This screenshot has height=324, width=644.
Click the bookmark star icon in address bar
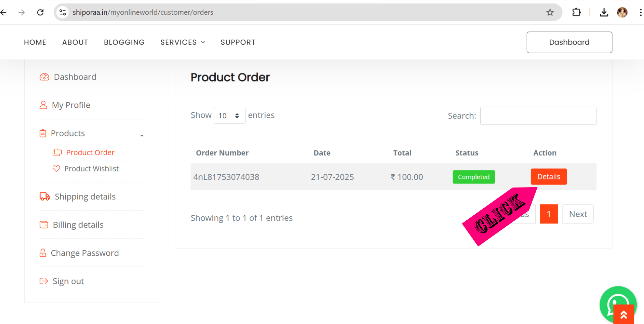tap(550, 12)
